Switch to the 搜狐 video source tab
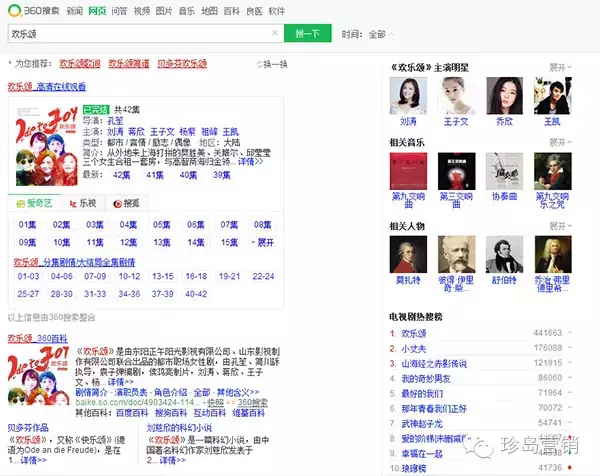Screen dimensions: 600x476 click(x=125, y=203)
